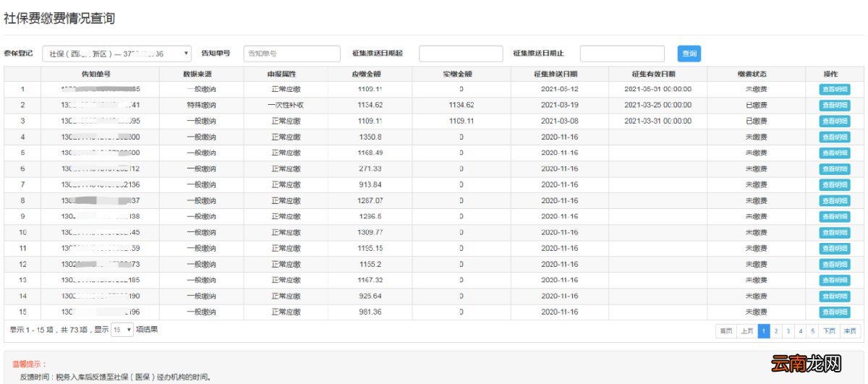Select the amount 1167.32
Image resolution: width=868 pixels, height=384 pixels.
[x=370, y=281]
